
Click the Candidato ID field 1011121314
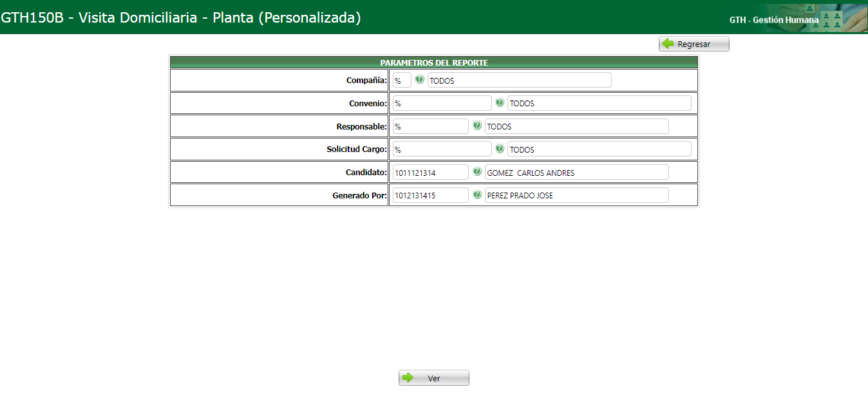pos(431,172)
